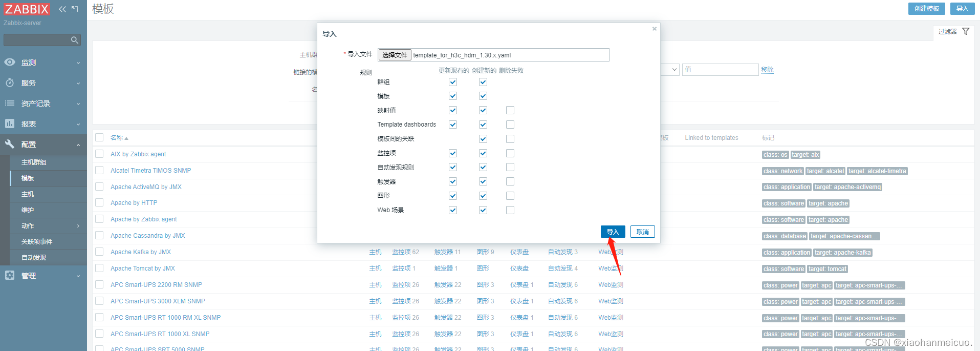
Task: Open 监控项 62 link for Kafka
Action: pos(405,252)
